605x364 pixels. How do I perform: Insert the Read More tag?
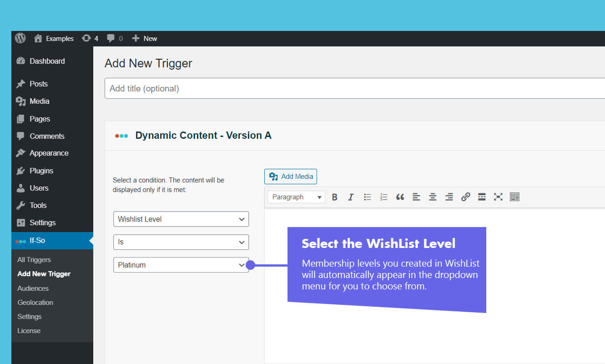(x=482, y=197)
